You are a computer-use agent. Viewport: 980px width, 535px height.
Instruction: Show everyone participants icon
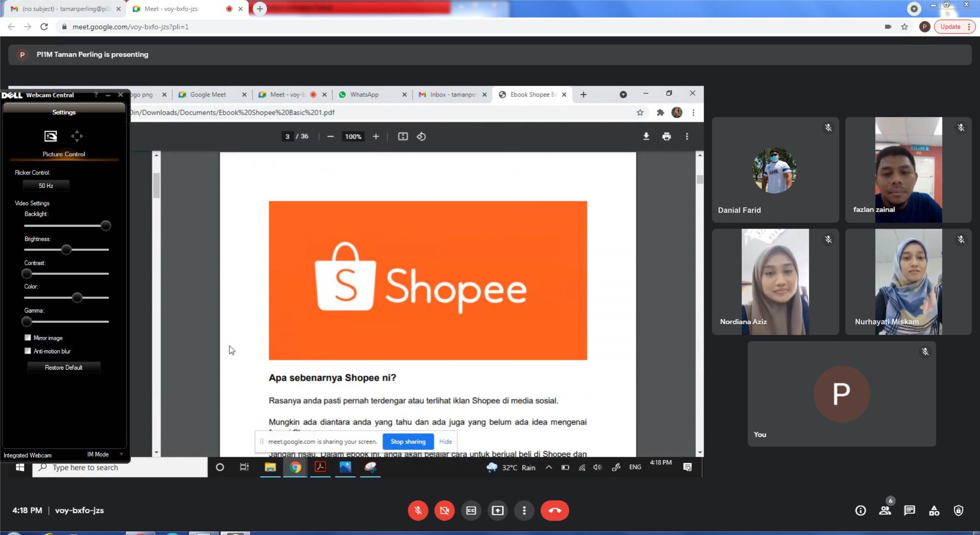(x=885, y=510)
